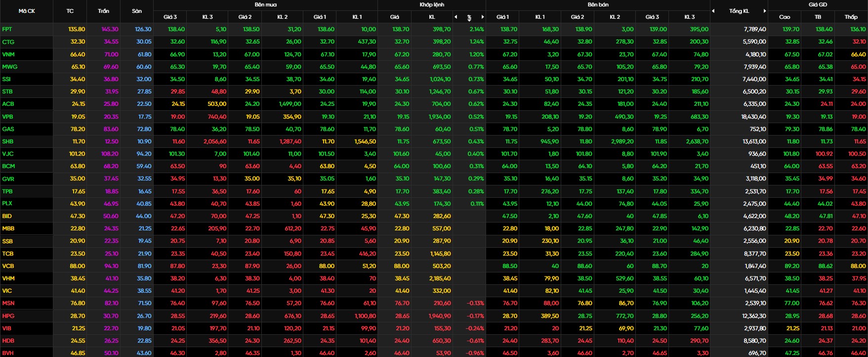Select the MWG ticker row
Image resolution: width=868 pixels, height=357 pixels.
pos(9,67)
